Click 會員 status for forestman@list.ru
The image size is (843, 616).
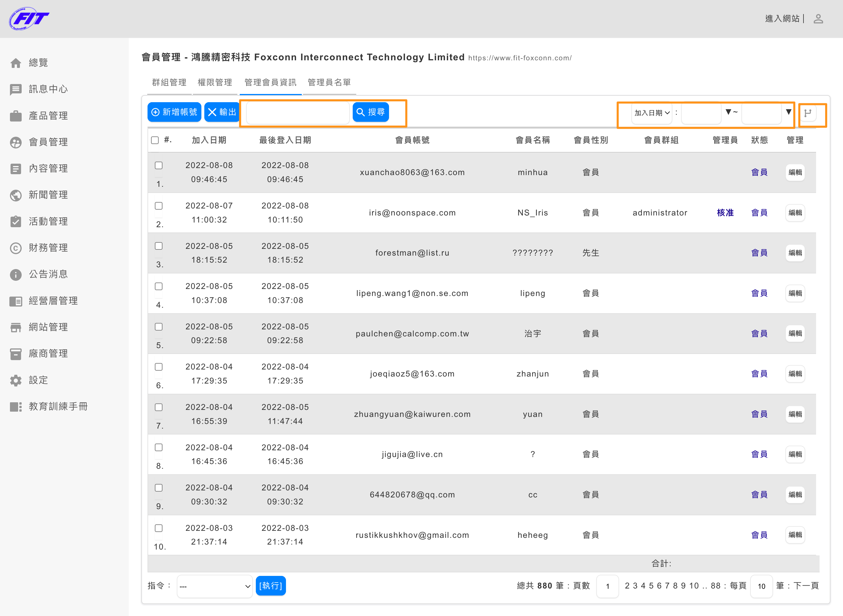[x=759, y=253]
